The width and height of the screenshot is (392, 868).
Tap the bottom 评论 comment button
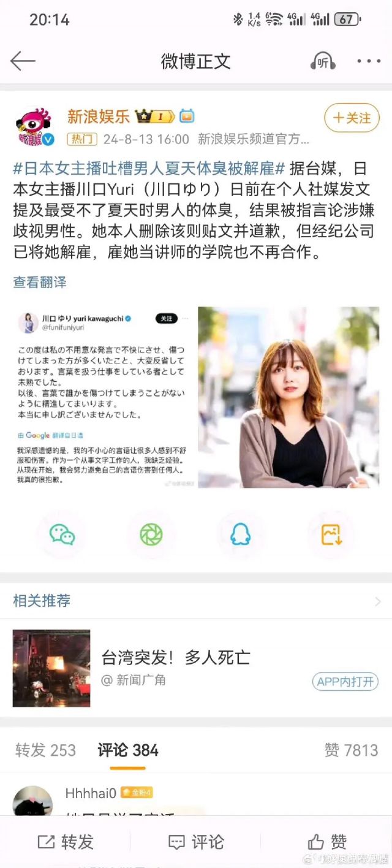point(196,842)
